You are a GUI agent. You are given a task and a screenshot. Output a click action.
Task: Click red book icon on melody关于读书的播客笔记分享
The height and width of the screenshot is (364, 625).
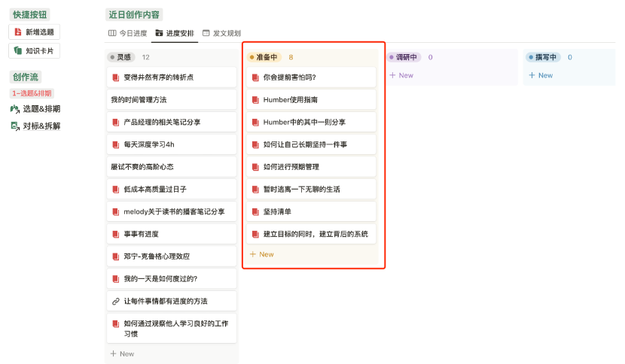(x=116, y=212)
